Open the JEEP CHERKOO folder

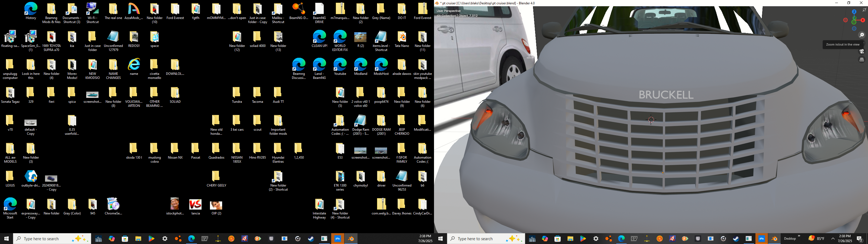coord(402,125)
